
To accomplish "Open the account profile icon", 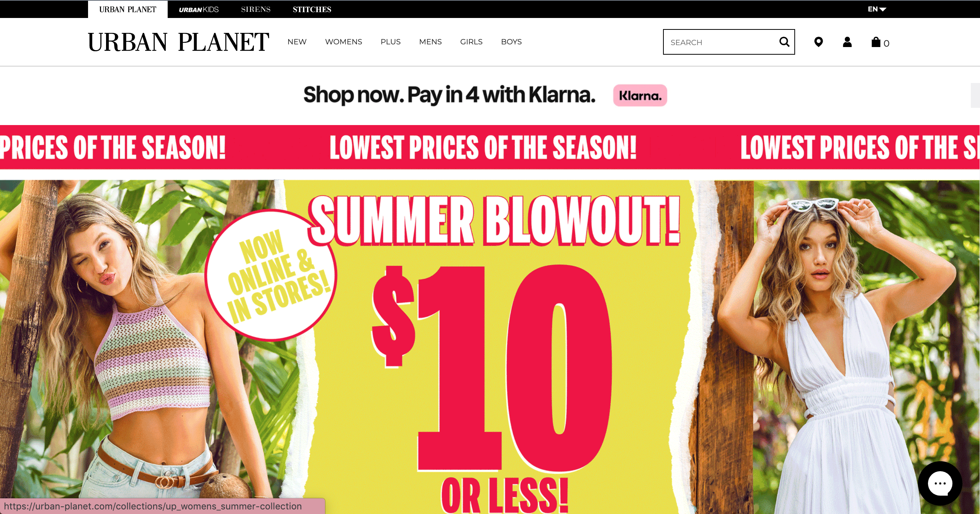I will [847, 42].
